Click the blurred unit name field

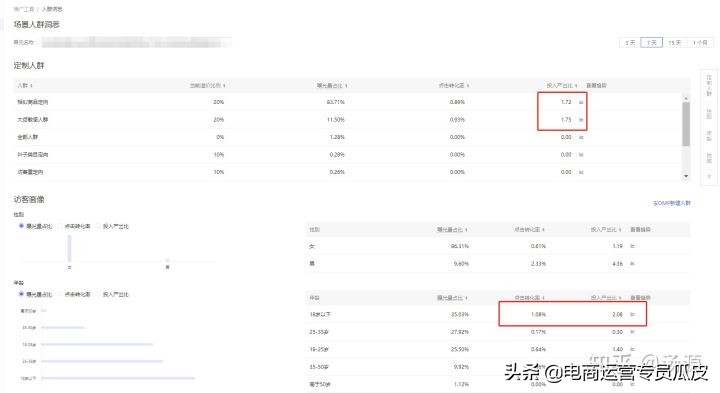pyautogui.click(x=136, y=42)
